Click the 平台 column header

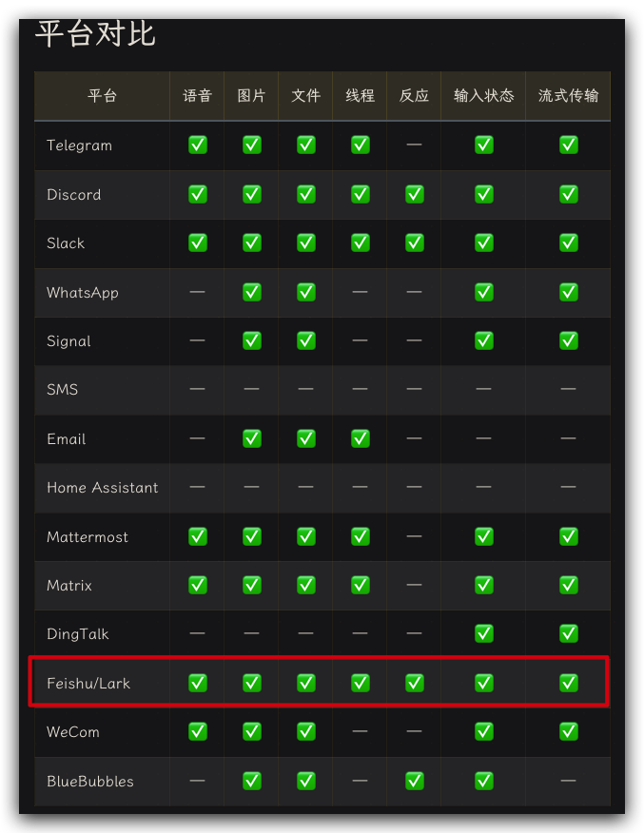click(103, 96)
